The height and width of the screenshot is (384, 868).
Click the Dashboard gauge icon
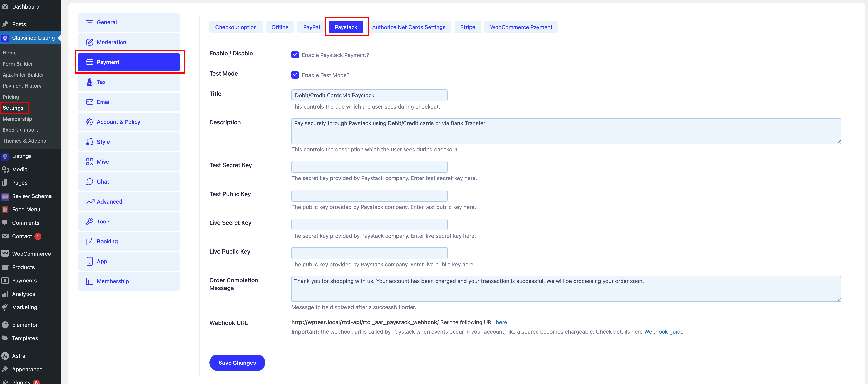(5, 6)
